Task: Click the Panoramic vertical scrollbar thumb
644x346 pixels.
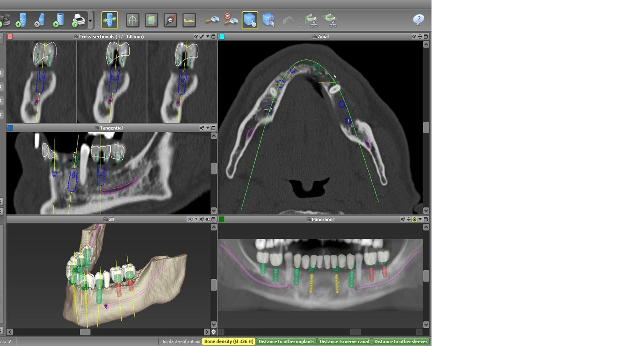Action: [x=426, y=276]
